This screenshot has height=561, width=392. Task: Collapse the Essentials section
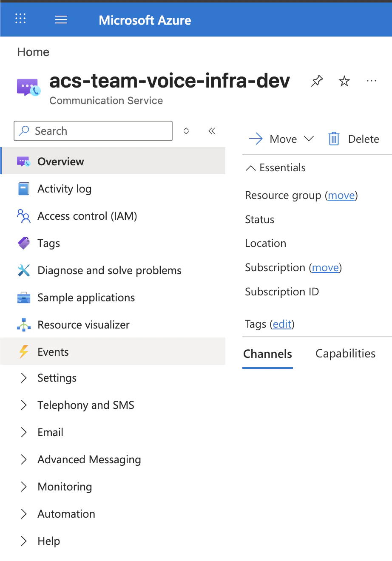251,168
